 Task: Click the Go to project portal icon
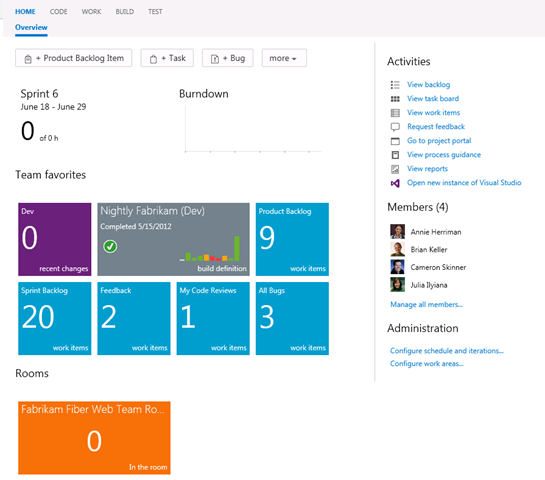[x=395, y=141]
